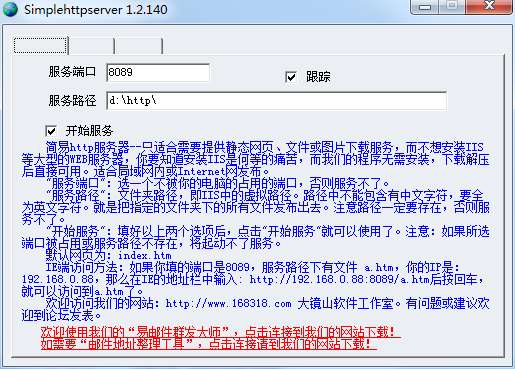
Task: Click the globe icon in the title bar
Action: [x=10, y=9]
